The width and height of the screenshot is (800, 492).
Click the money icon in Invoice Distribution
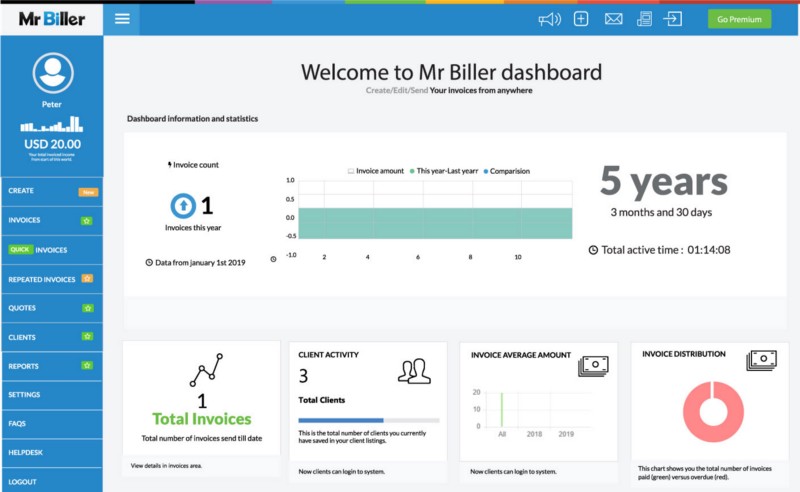[762, 360]
